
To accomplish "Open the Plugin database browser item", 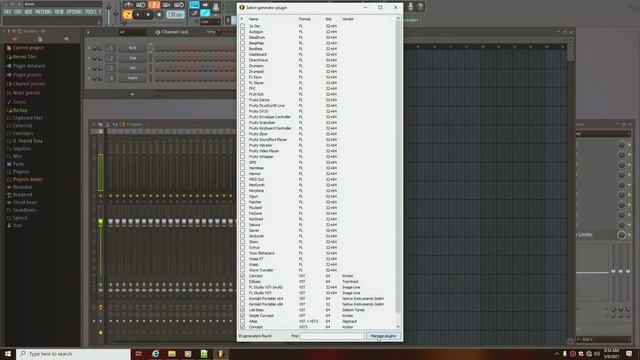I will (25, 66).
